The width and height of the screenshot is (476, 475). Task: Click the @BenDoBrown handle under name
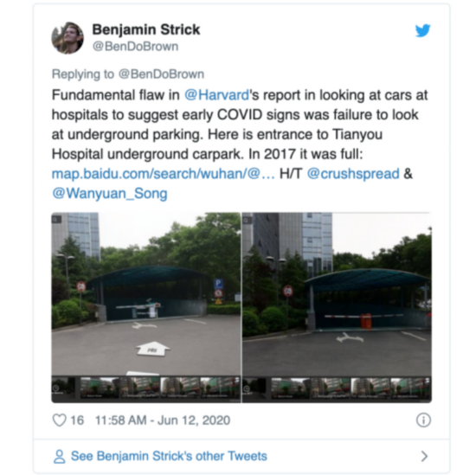pyautogui.click(x=135, y=47)
